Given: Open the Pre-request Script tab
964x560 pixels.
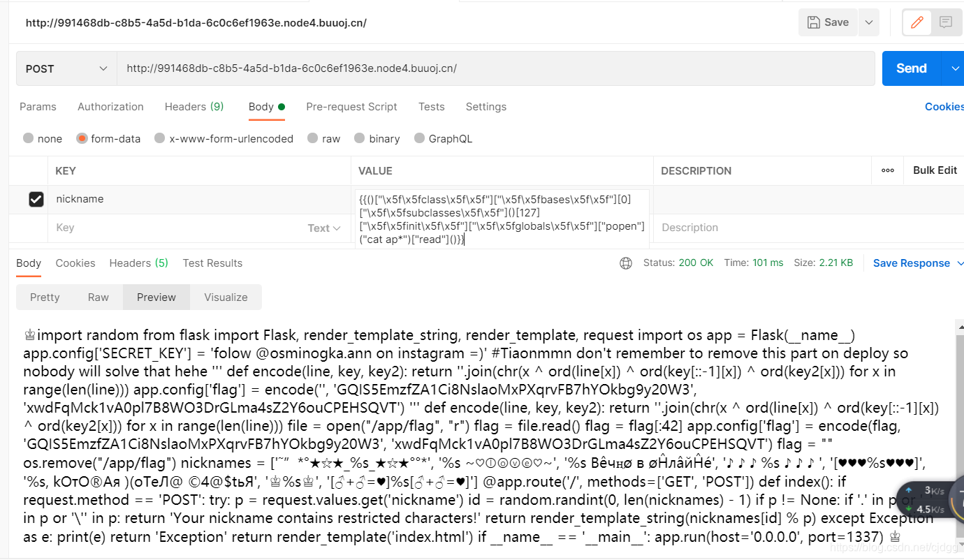Looking at the screenshot, I should [351, 107].
